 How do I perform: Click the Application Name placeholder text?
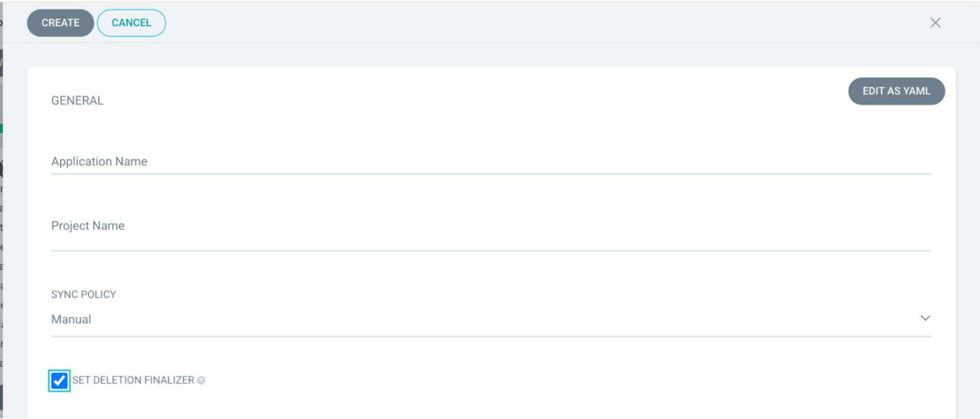point(100,162)
